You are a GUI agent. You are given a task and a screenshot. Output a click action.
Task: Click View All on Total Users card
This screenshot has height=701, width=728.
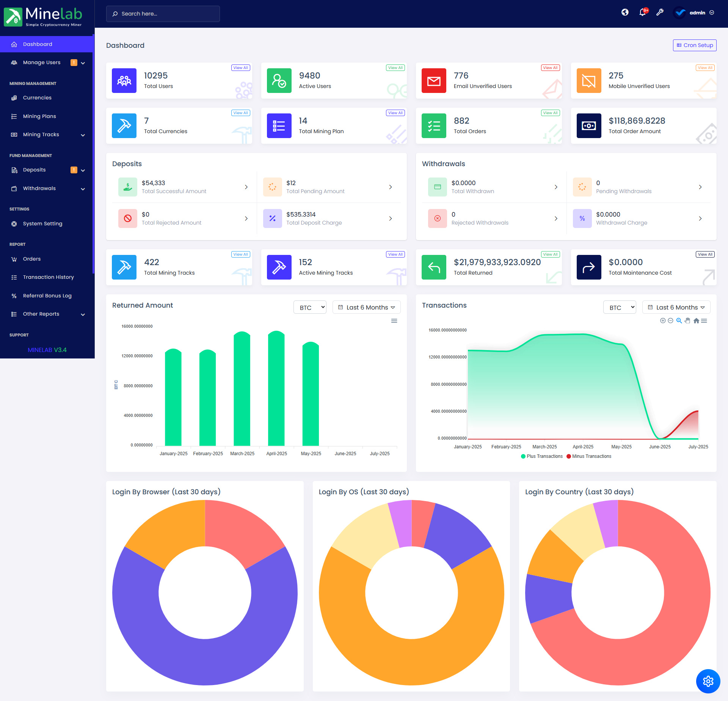point(240,68)
